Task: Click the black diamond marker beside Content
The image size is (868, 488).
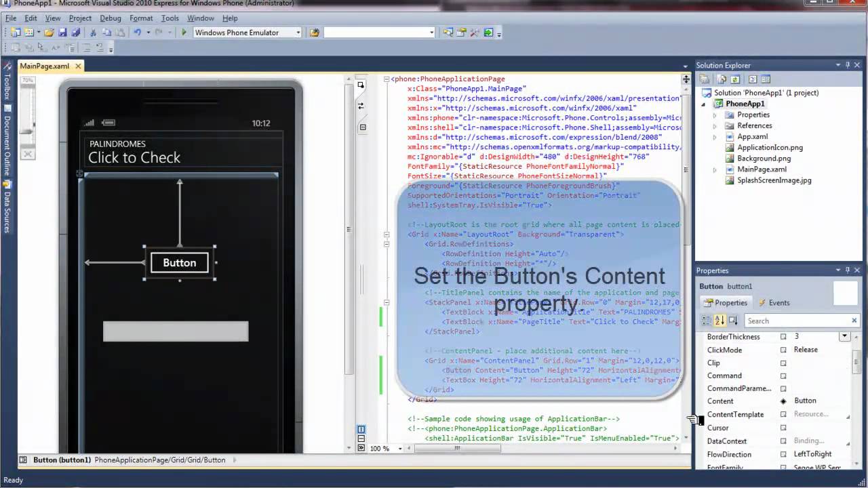Action: pyautogui.click(x=783, y=401)
